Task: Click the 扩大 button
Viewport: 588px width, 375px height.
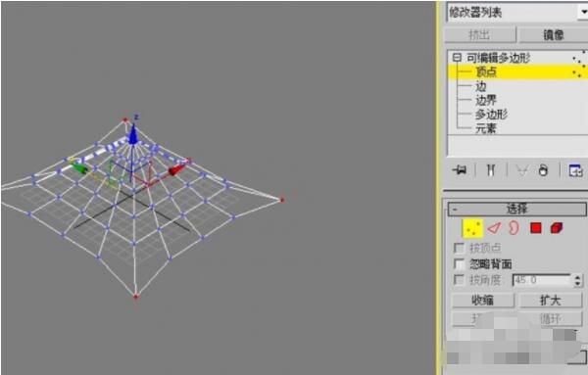Action: pyautogui.click(x=550, y=301)
